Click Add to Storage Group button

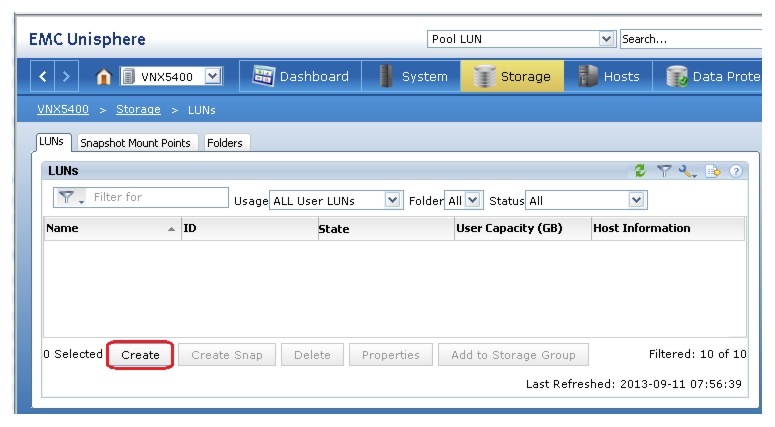point(513,355)
